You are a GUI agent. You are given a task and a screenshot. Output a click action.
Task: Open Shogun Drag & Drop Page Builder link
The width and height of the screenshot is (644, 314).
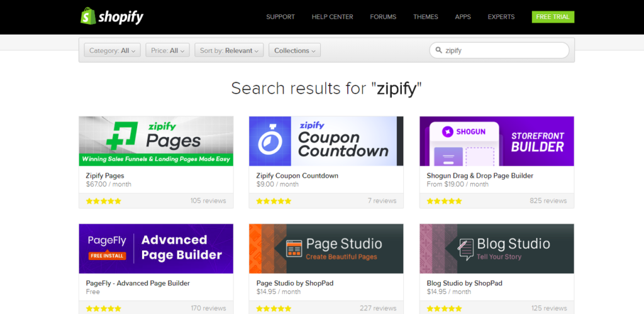point(480,175)
